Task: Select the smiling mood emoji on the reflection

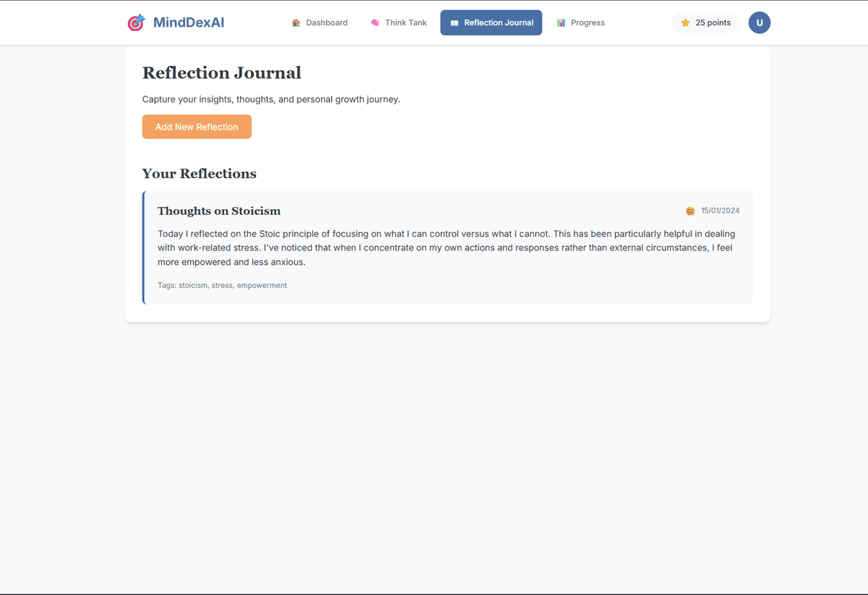Action: (690, 211)
